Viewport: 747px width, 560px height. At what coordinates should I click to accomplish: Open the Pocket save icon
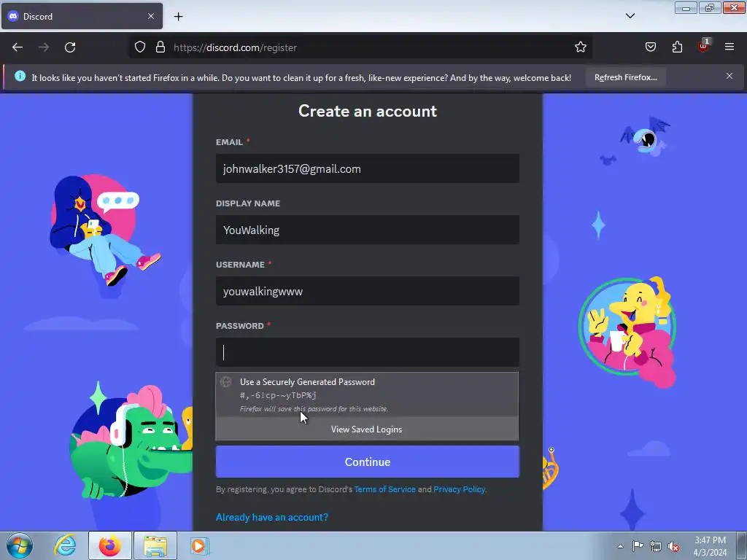point(651,47)
